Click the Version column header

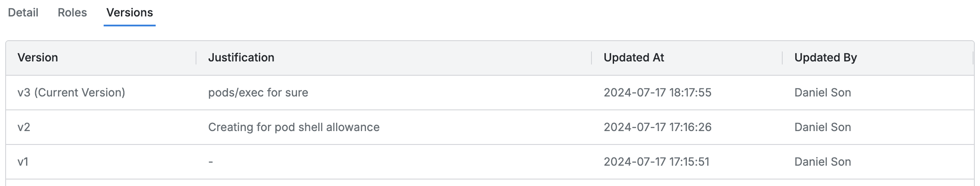pos(38,58)
